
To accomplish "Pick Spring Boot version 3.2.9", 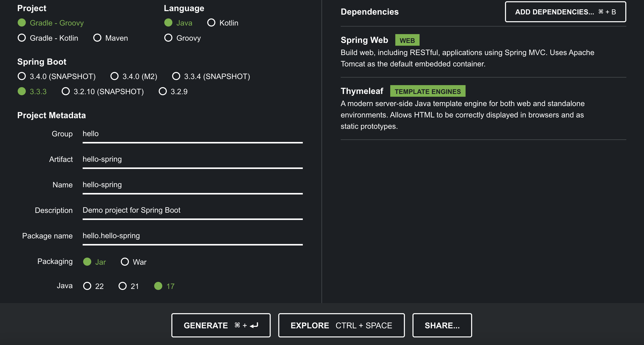I will tap(163, 91).
